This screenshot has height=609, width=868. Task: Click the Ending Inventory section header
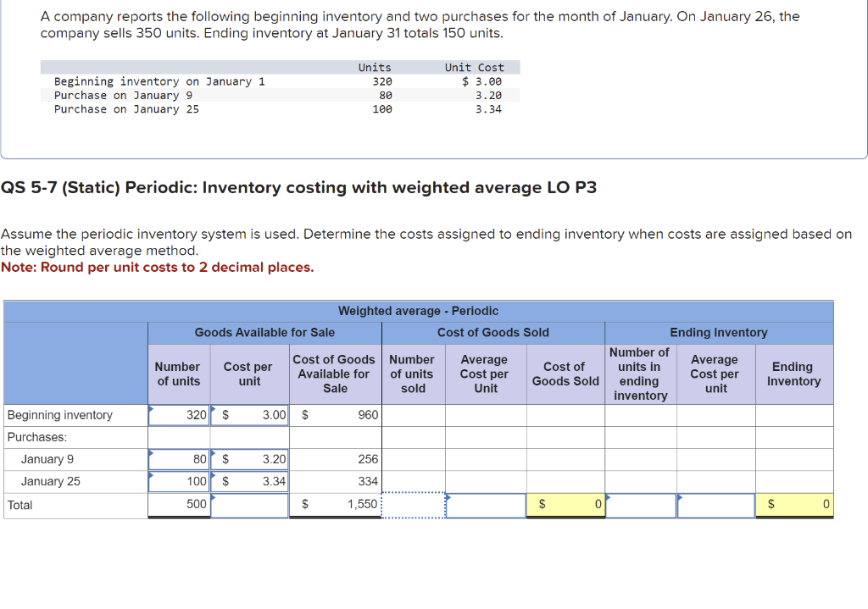point(719,332)
